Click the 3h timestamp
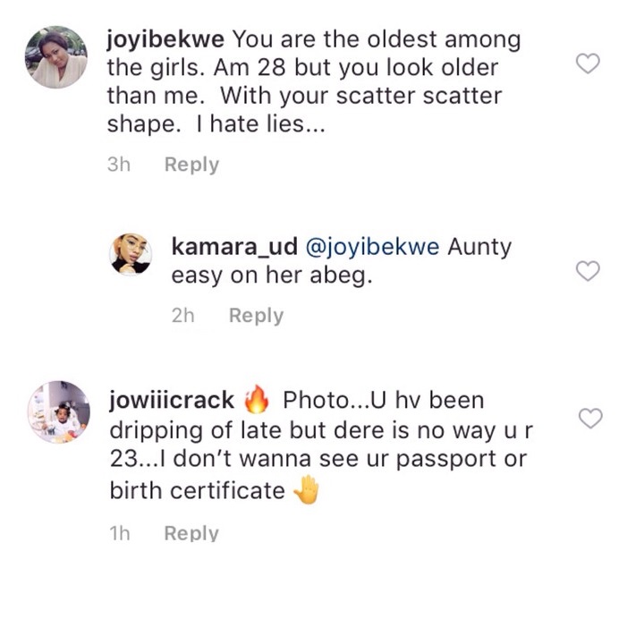The height and width of the screenshot is (644, 644). pos(119,165)
